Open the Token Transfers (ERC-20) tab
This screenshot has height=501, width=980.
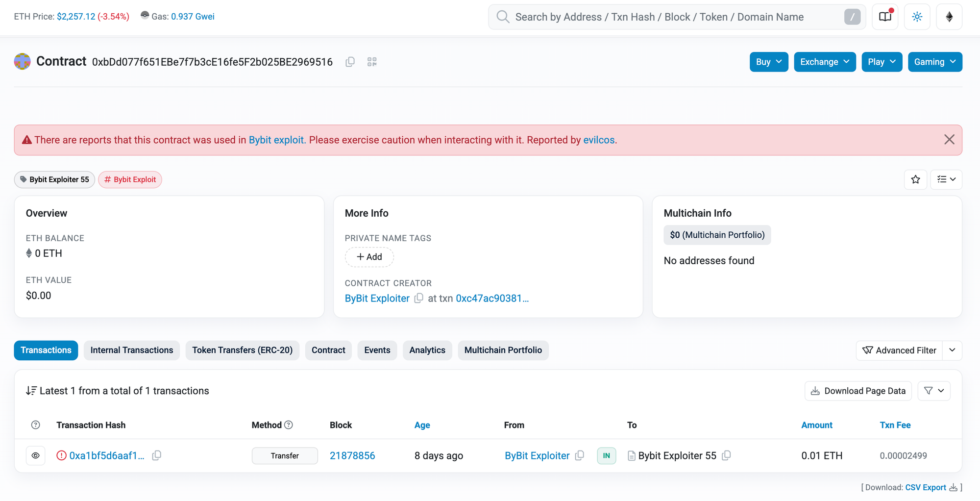click(x=242, y=350)
